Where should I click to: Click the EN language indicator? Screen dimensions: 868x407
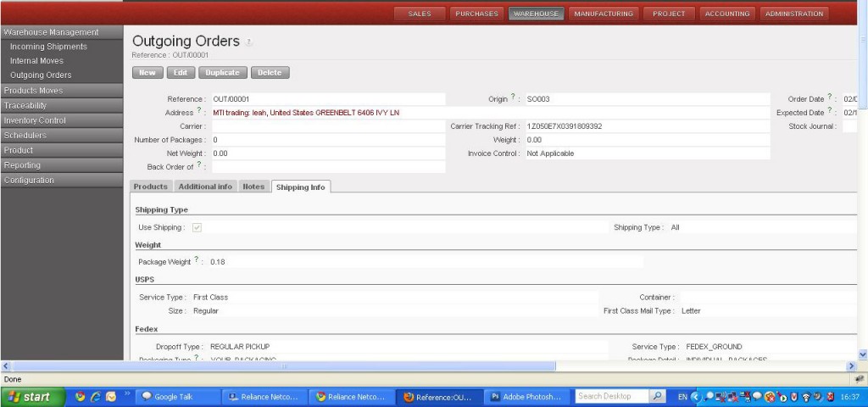[682, 397]
